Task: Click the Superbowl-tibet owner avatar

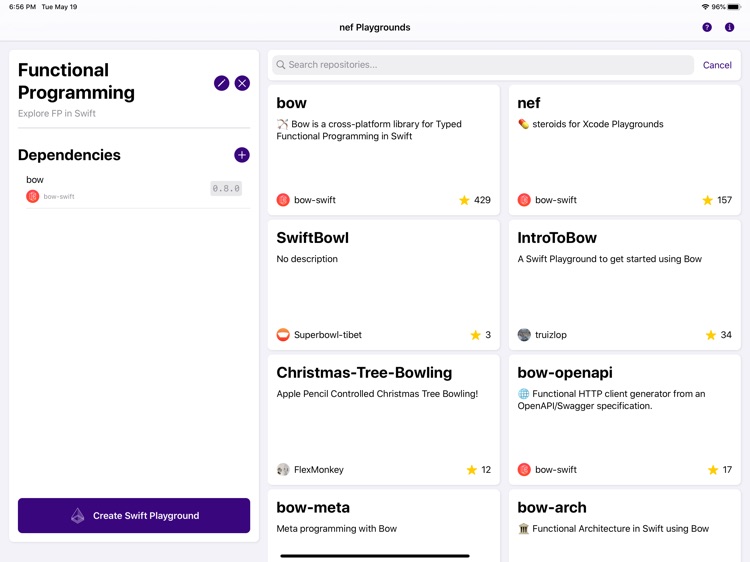Action: pyautogui.click(x=283, y=335)
